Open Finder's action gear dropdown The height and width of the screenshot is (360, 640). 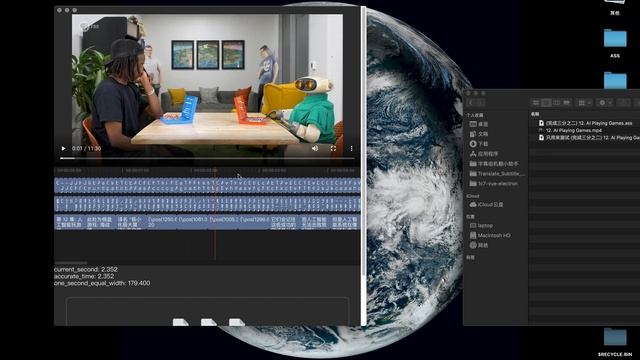(605, 103)
